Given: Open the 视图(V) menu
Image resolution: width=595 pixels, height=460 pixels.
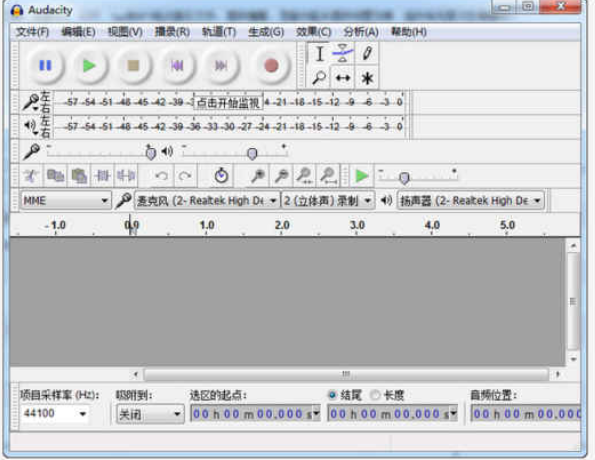Looking at the screenshot, I should coord(125,32).
